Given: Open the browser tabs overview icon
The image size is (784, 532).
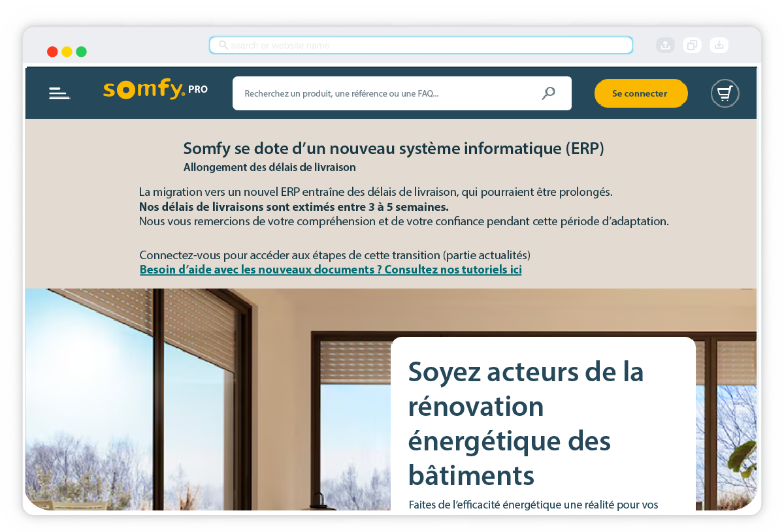Looking at the screenshot, I should [692, 44].
